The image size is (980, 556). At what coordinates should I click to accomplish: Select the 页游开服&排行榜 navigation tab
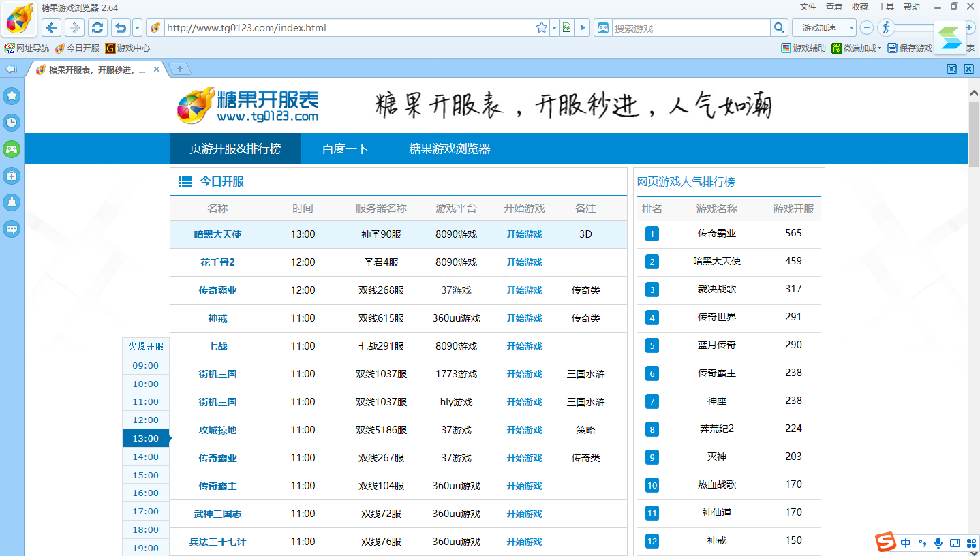coord(235,149)
